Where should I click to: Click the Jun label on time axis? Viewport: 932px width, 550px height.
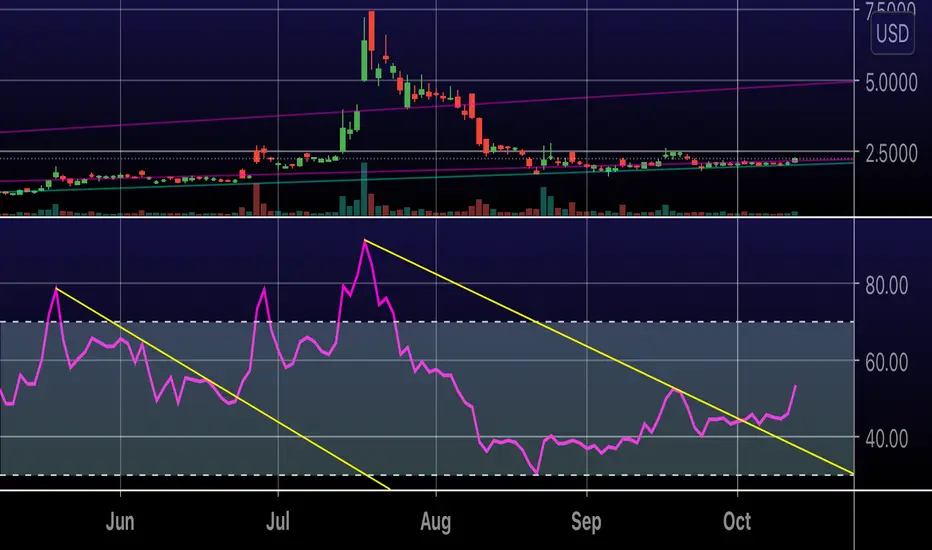pos(120,522)
